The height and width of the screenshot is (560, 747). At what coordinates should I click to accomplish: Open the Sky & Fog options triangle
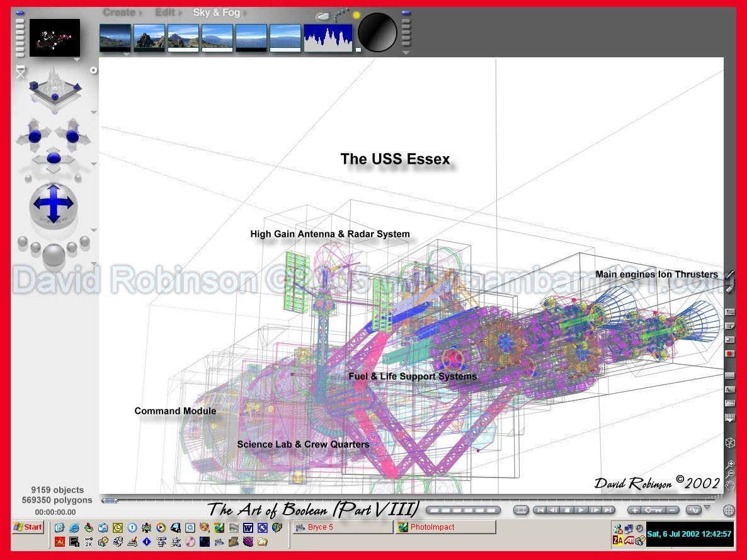(x=406, y=53)
